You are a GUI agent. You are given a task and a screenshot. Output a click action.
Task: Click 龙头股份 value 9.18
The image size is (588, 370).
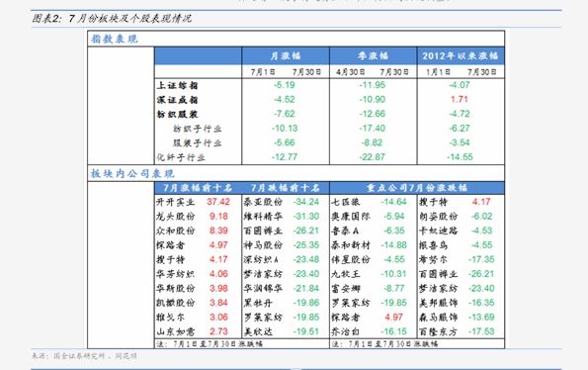[x=218, y=217]
